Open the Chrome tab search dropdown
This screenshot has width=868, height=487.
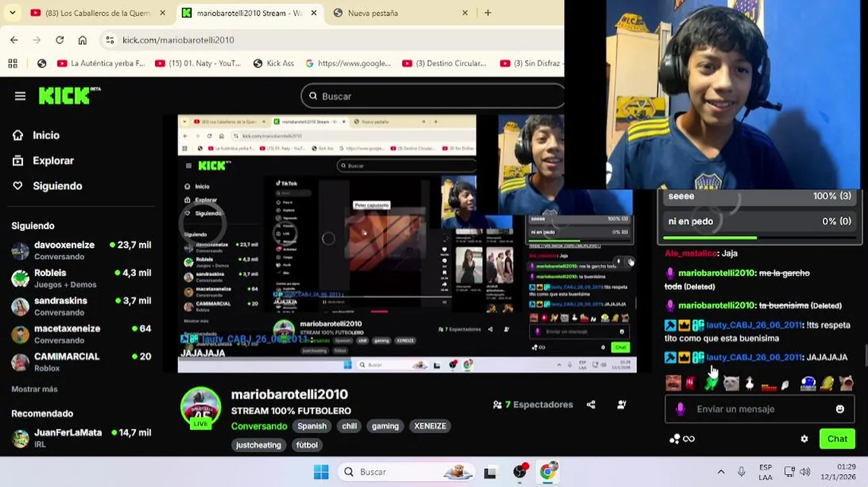(12, 13)
